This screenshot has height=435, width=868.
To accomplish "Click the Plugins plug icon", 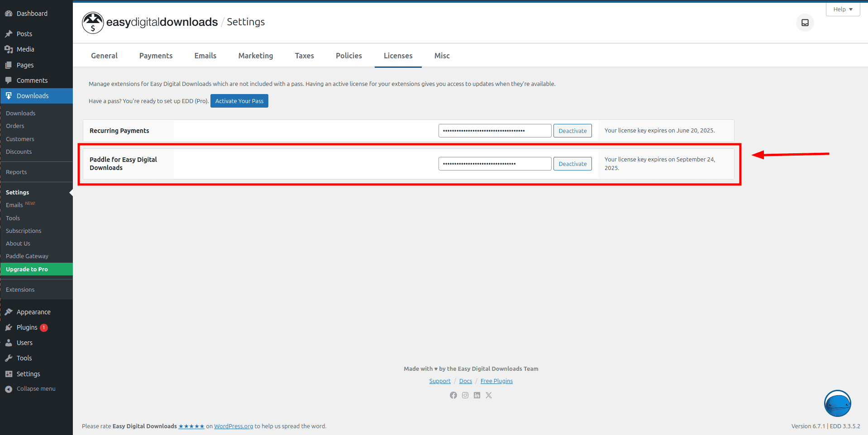I will click(x=9, y=327).
